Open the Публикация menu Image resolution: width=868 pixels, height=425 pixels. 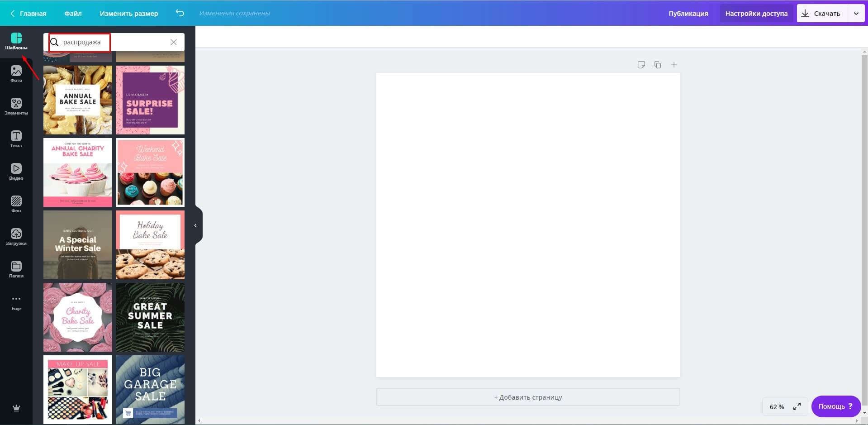point(688,14)
